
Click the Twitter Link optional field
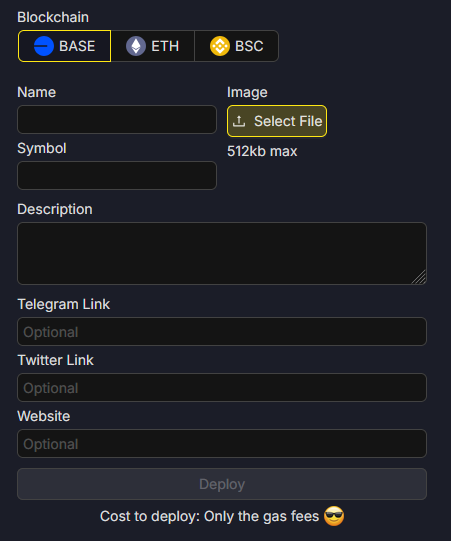[x=222, y=387]
